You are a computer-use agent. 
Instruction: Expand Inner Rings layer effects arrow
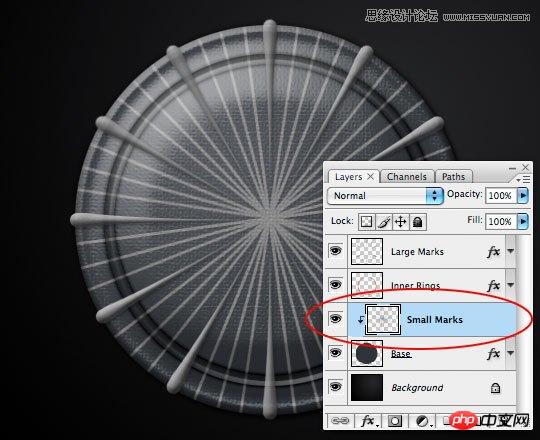coord(510,285)
